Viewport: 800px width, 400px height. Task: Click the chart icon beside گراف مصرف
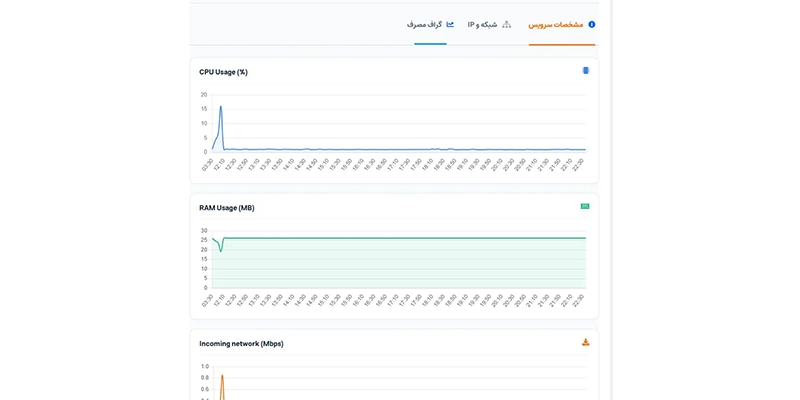[450, 24]
